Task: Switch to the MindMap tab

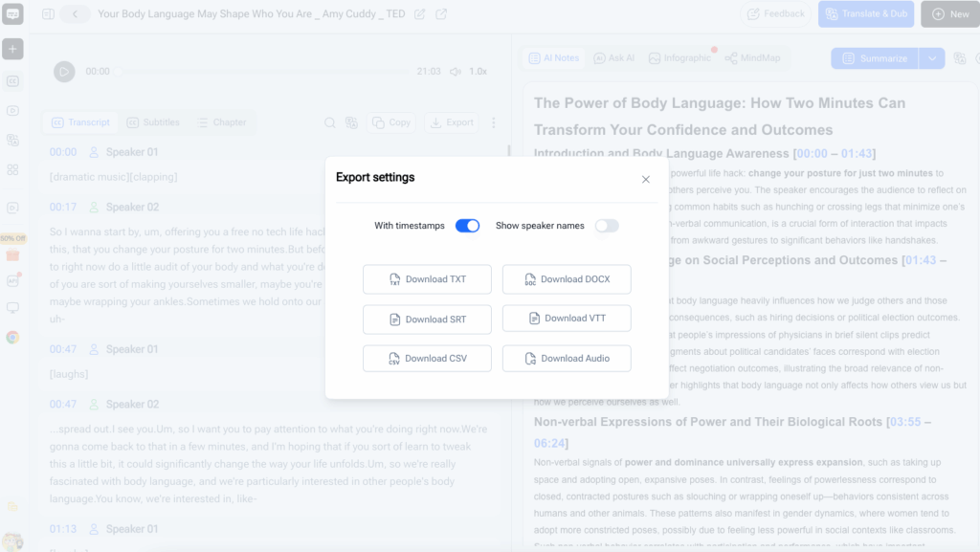Action: click(753, 58)
